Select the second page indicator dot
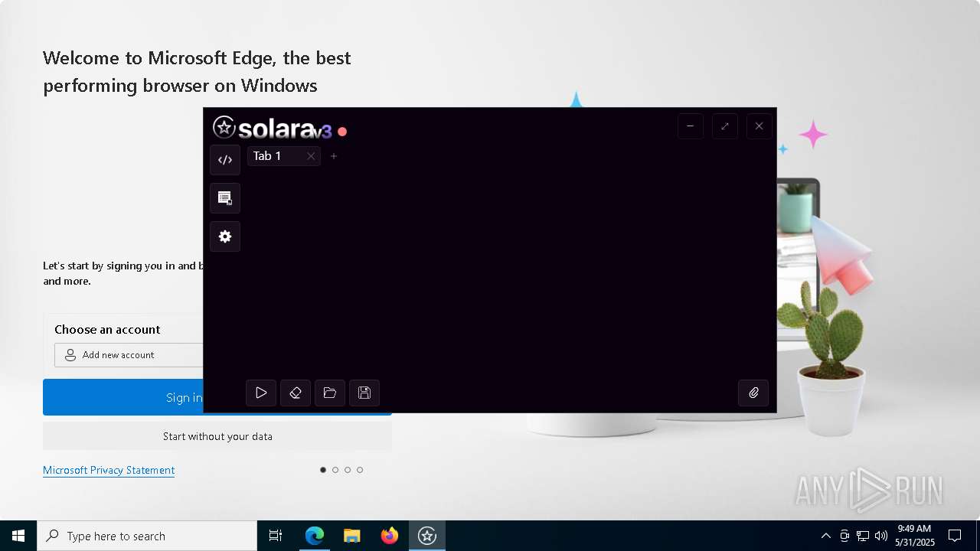 [x=335, y=470]
